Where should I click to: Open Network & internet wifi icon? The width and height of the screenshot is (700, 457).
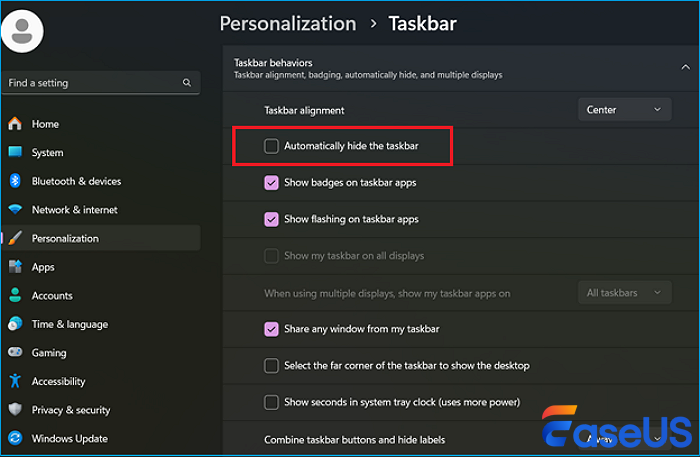point(15,210)
